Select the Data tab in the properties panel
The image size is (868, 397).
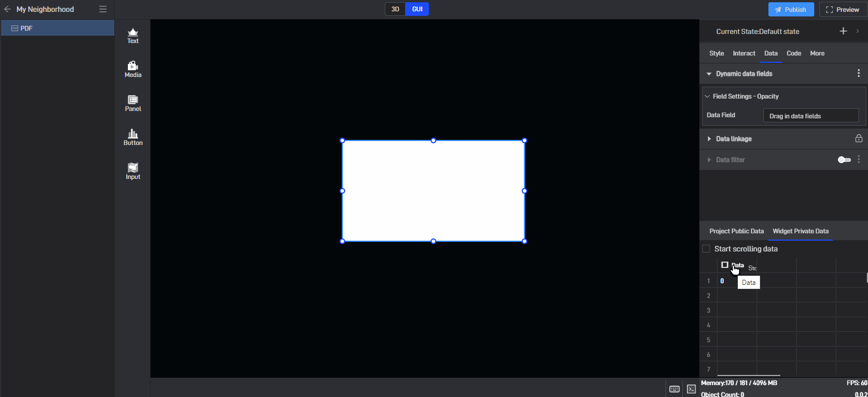pos(771,53)
